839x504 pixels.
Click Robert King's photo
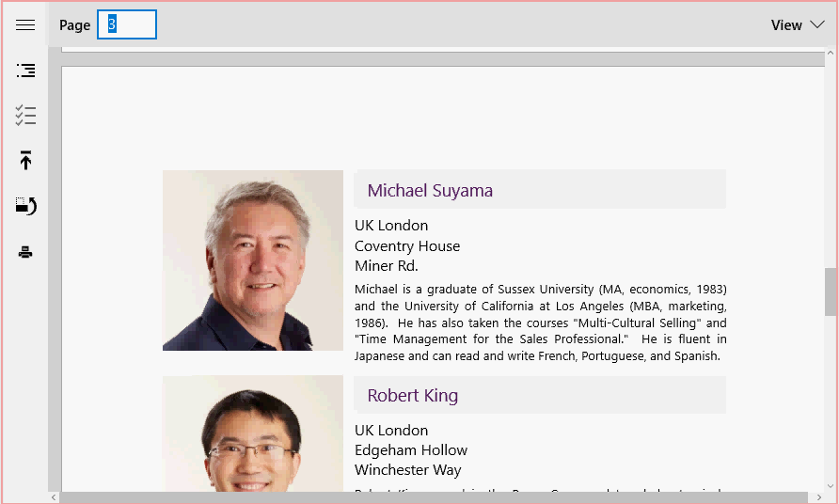coord(253,433)
